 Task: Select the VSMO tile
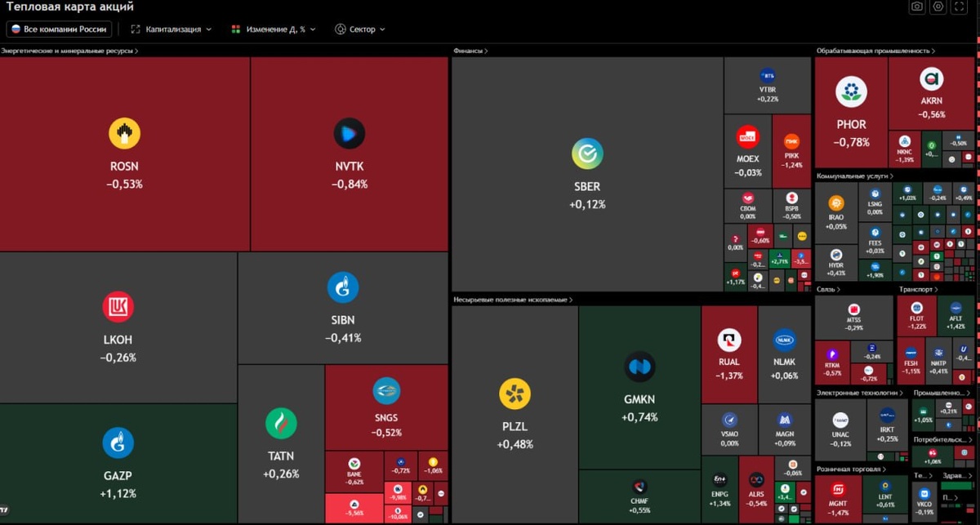(729, 428)
